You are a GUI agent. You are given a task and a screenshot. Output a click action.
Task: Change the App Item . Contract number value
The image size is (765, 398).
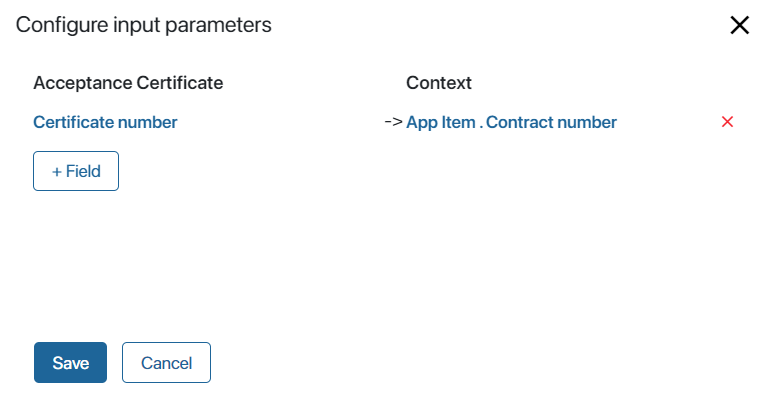click(x=511, y=122)
